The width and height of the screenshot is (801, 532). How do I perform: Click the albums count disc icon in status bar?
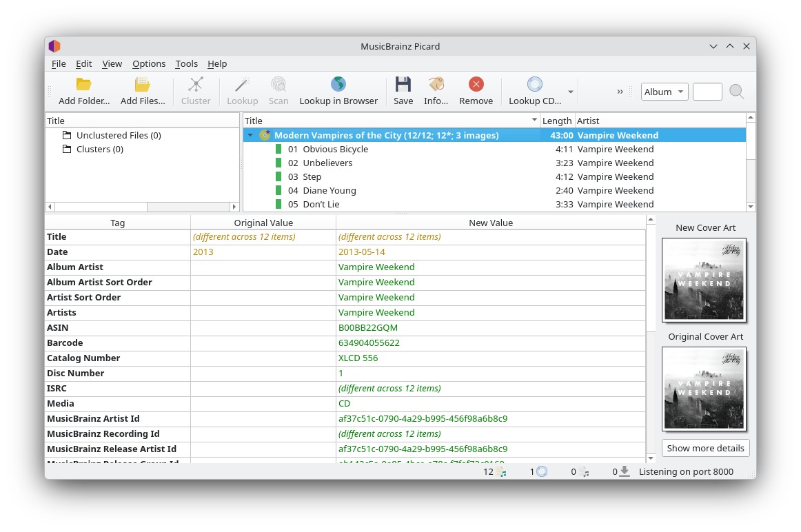click(x=542, y=472)
